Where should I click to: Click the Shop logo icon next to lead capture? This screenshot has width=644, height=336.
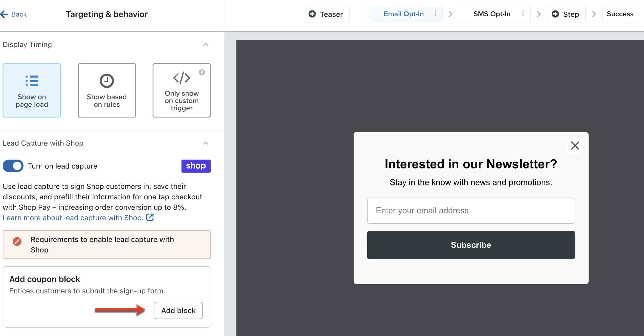[x=196, y=166]
